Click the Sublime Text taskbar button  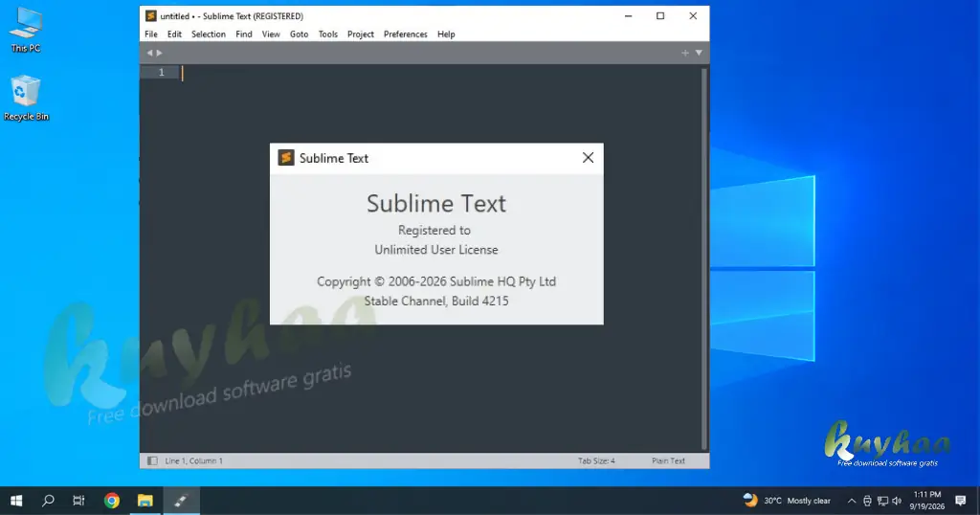(181, 501)
